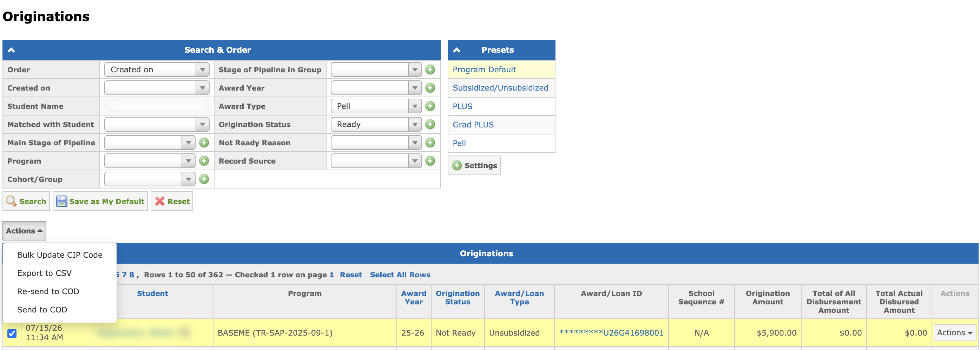980x350 pixels.
Task: Collapse the Presets panel with its chevron
Action: (x=456, y=50)
